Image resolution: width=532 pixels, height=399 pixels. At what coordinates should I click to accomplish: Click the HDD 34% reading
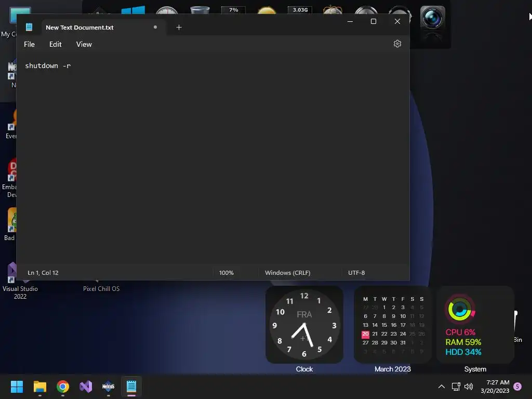coord(463,352)
